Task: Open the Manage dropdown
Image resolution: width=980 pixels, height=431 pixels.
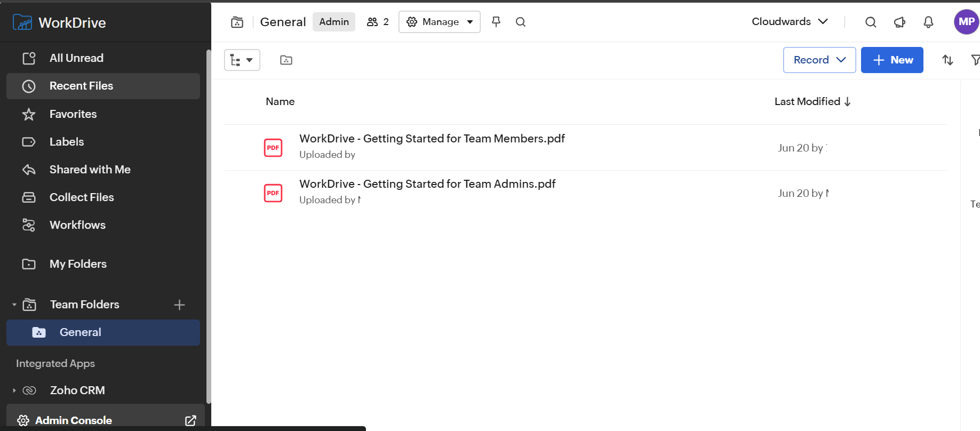Action: point(440,22)
